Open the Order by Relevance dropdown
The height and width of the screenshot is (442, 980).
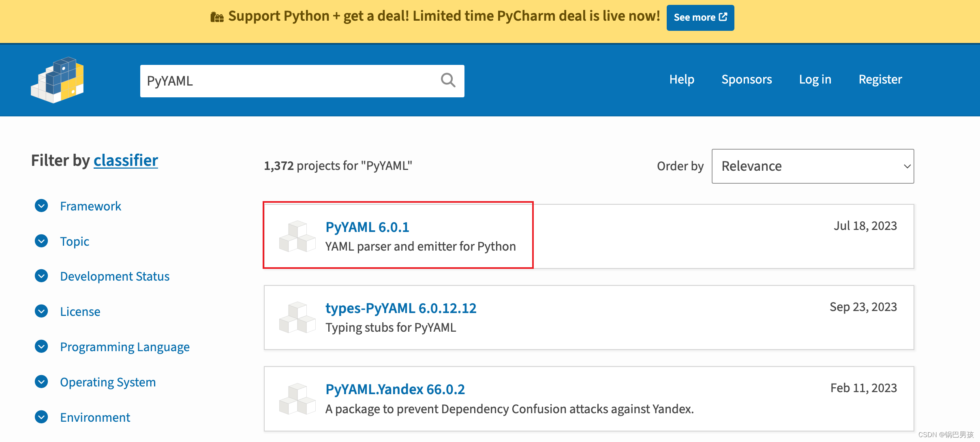tap(812, 166)
